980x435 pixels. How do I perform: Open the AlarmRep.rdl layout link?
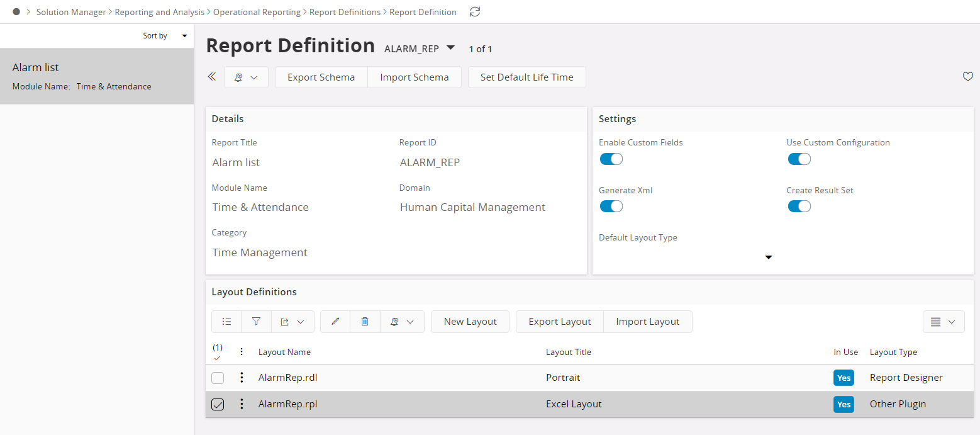(x=287, y=378)
